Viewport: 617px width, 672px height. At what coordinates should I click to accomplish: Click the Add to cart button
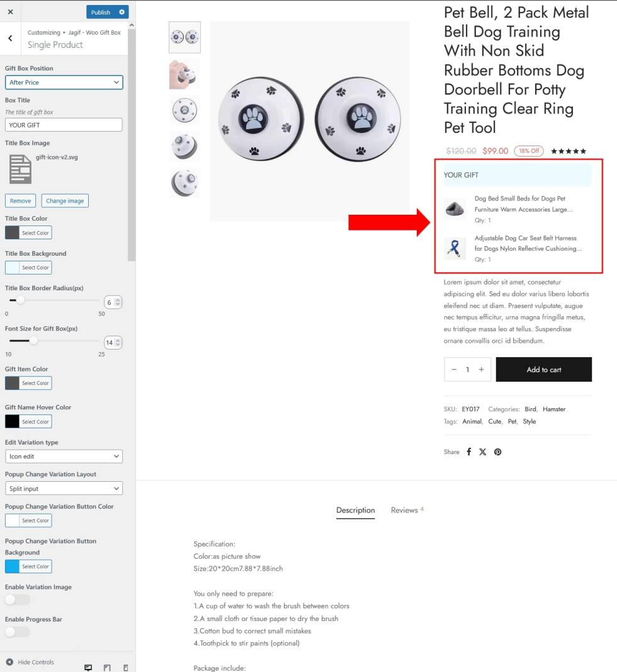click(x=544, y=370)
